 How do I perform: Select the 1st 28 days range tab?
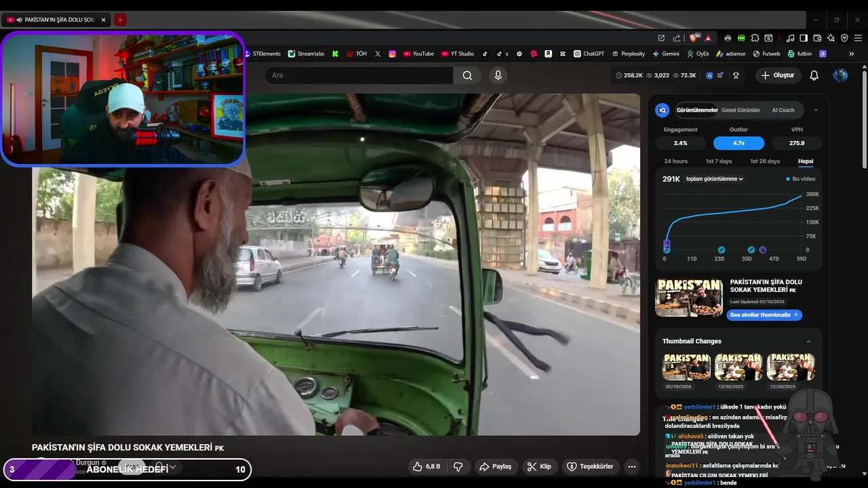(x=765, y=161)
